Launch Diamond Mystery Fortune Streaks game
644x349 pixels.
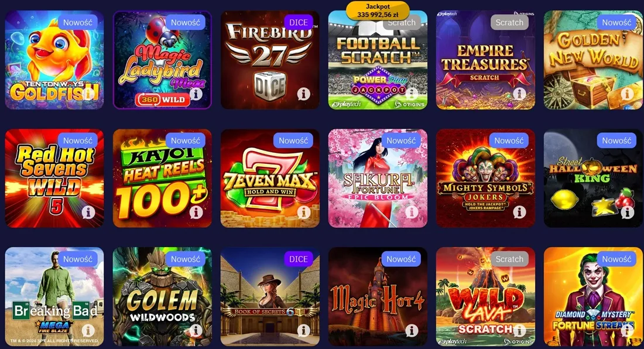click(x=593, y=296)
